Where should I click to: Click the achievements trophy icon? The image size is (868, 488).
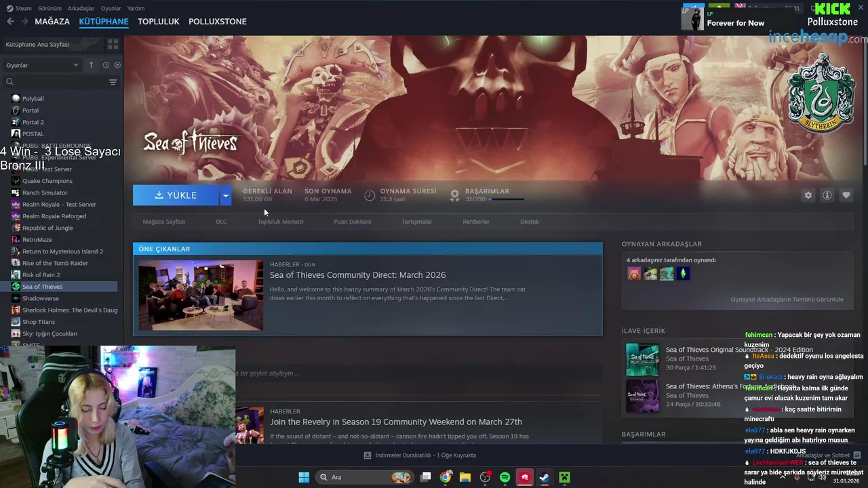pos(455,195)
